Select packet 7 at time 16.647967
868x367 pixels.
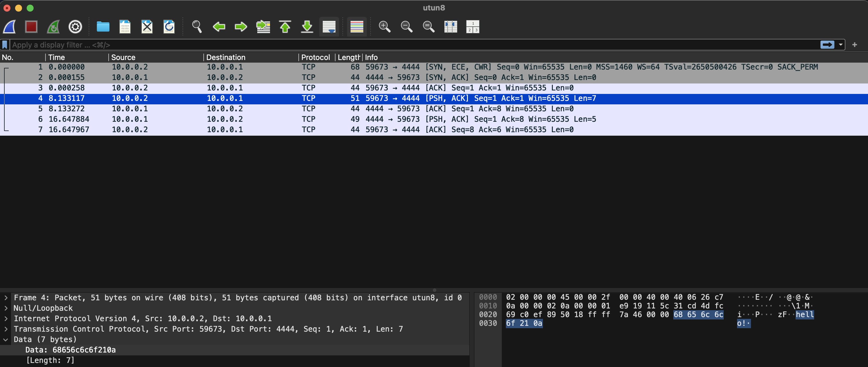point(434,130)
